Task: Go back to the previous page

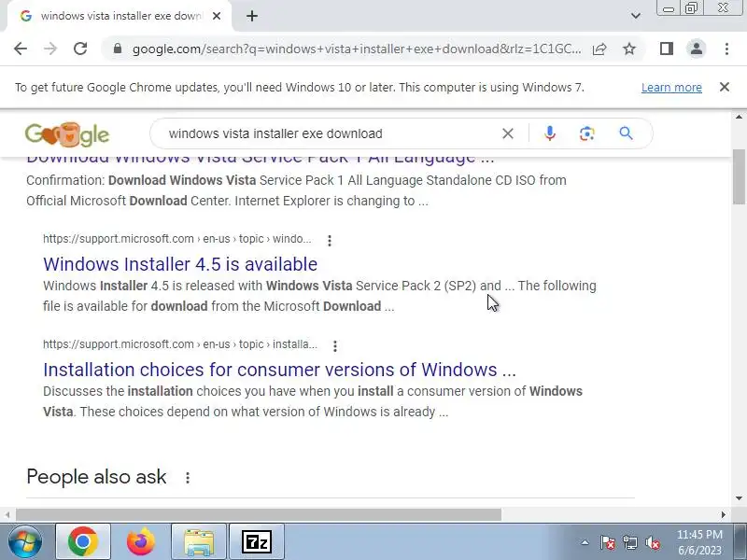Action: pyautogui.click(x=21, y=49)
